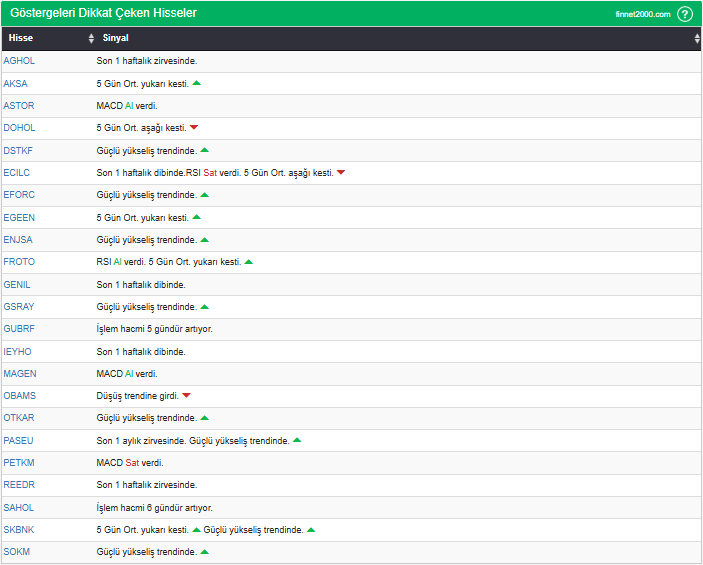Screen dimensions: 703x565
Task: Open the finnet2000.com link
Action: 642,14
